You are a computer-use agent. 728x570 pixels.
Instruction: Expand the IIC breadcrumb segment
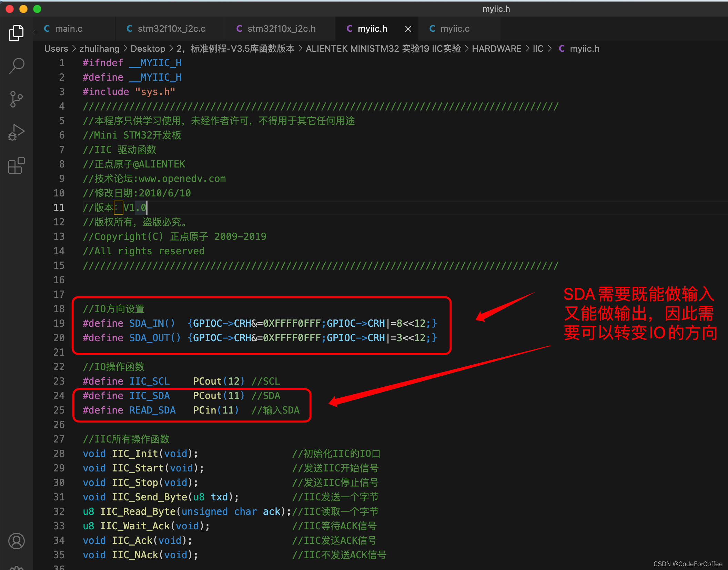[x=538, y=49]
